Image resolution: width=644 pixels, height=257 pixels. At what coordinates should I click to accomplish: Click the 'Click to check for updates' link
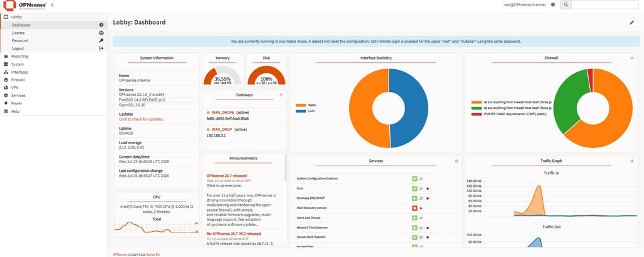point(141,119)
